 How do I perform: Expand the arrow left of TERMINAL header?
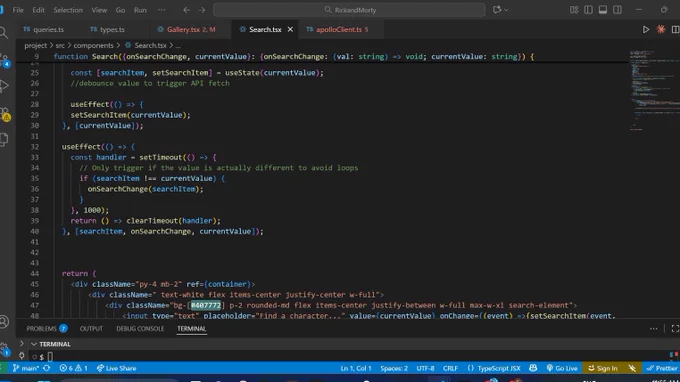point(22,343)
